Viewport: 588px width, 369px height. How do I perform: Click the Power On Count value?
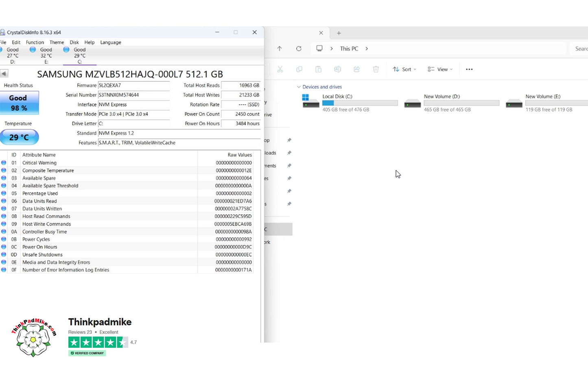[241, 114]
